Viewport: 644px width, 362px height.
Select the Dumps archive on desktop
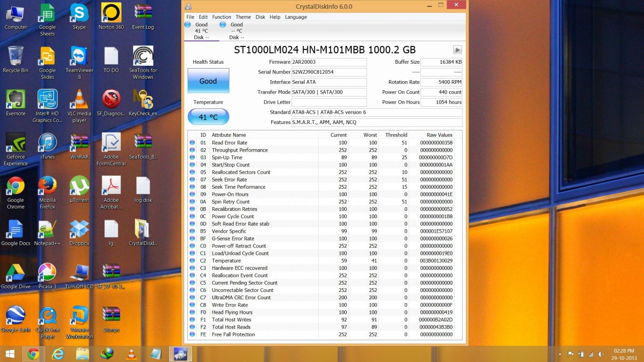pyautogui.click(x=111, y=320)
